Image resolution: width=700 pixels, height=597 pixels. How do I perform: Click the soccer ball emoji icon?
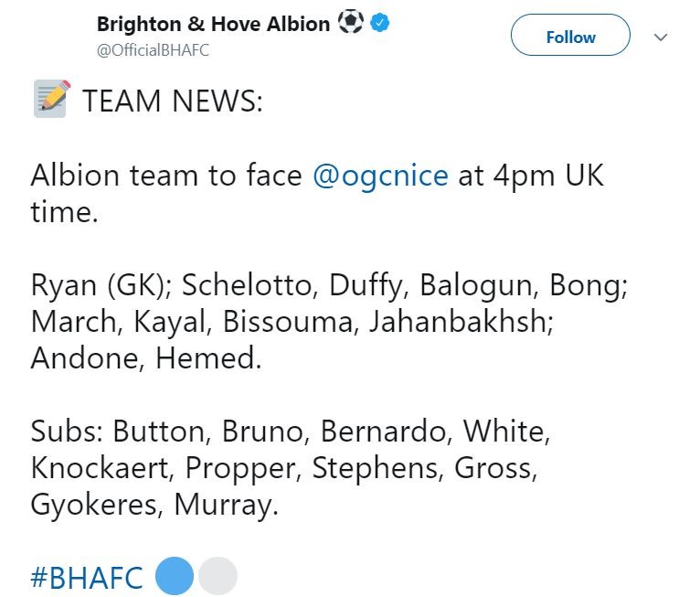click(350, 21)
